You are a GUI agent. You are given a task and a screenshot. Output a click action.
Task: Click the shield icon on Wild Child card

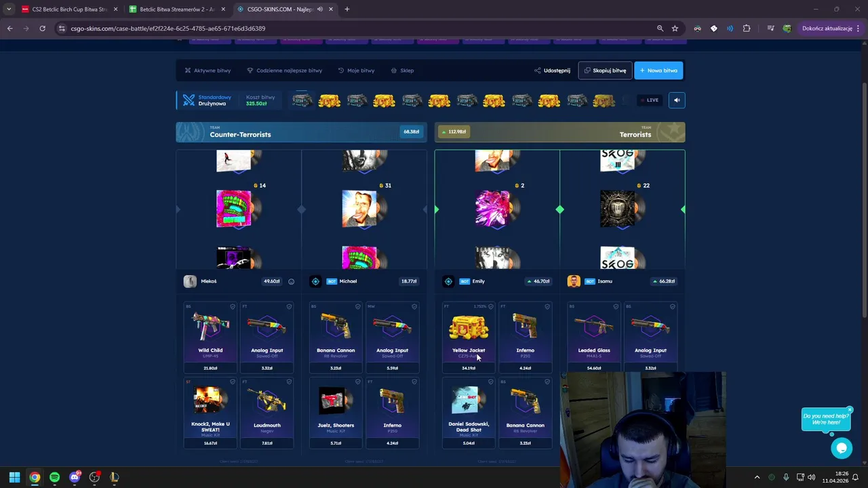click(x=232, y=307)
